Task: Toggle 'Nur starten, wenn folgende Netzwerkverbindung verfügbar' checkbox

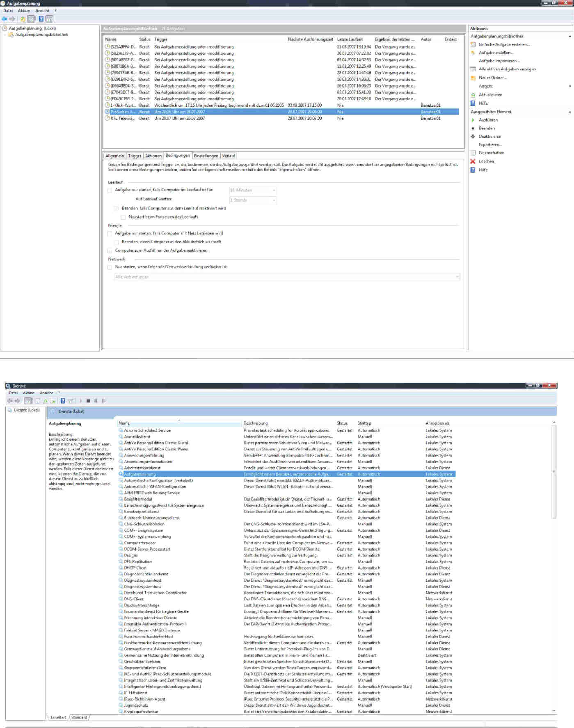Action: point(110,267)
